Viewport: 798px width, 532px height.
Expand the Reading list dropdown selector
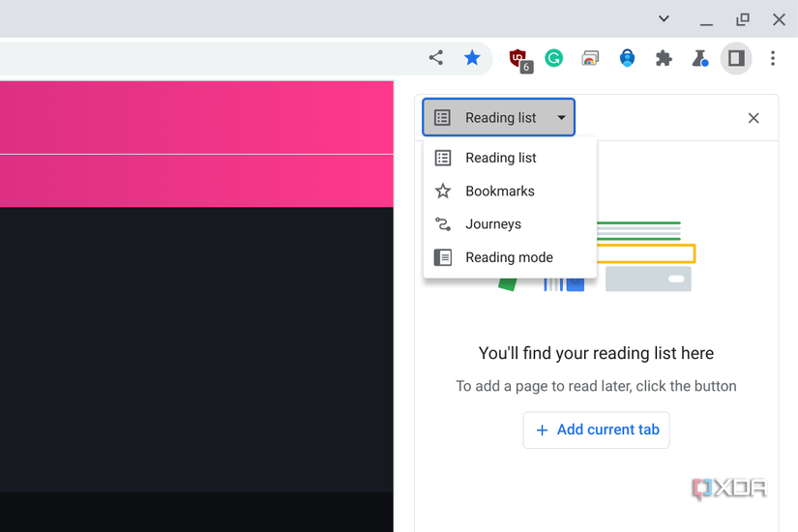[x=499, y=118]
